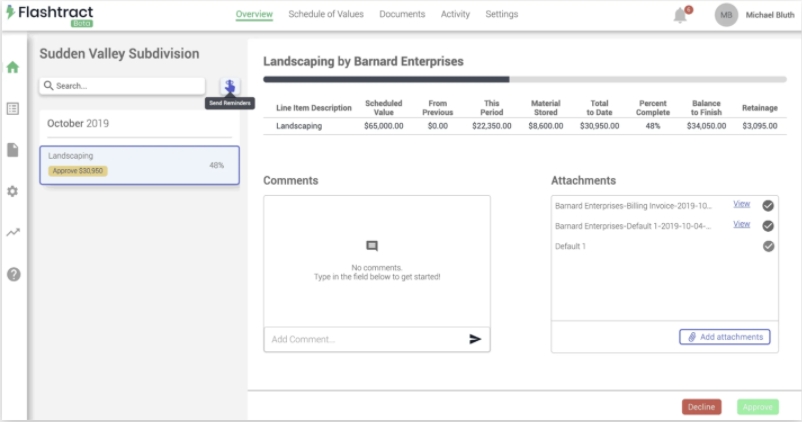Toggle check for Default 1-2019-10-04 attachment
This screenshot has width=802, height=422.
[768, 226]
